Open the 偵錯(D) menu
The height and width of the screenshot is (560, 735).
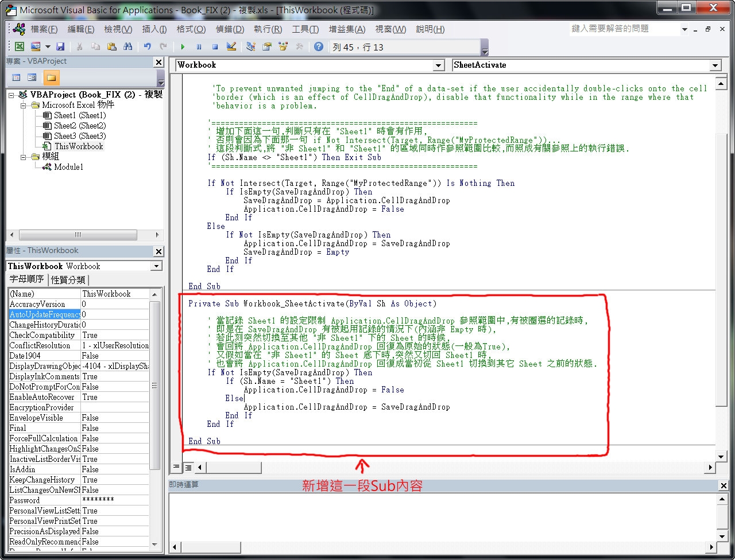230,29
